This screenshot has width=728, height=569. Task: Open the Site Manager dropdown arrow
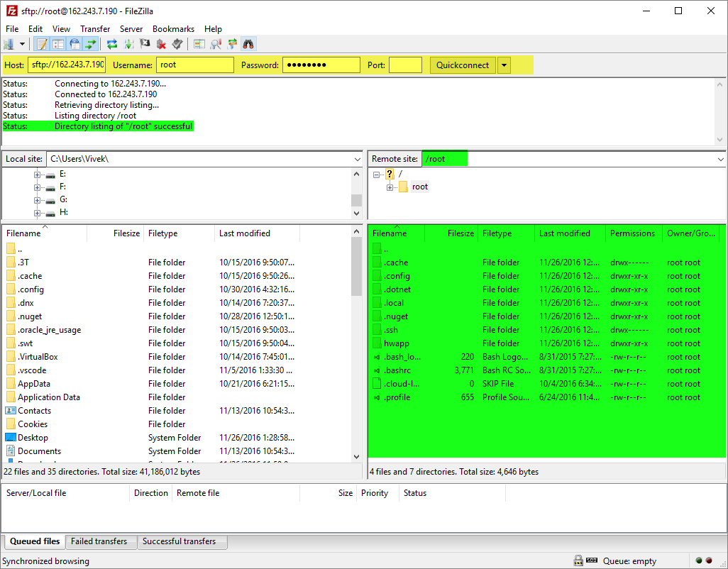pyautogui.click(x=22, y=44)
